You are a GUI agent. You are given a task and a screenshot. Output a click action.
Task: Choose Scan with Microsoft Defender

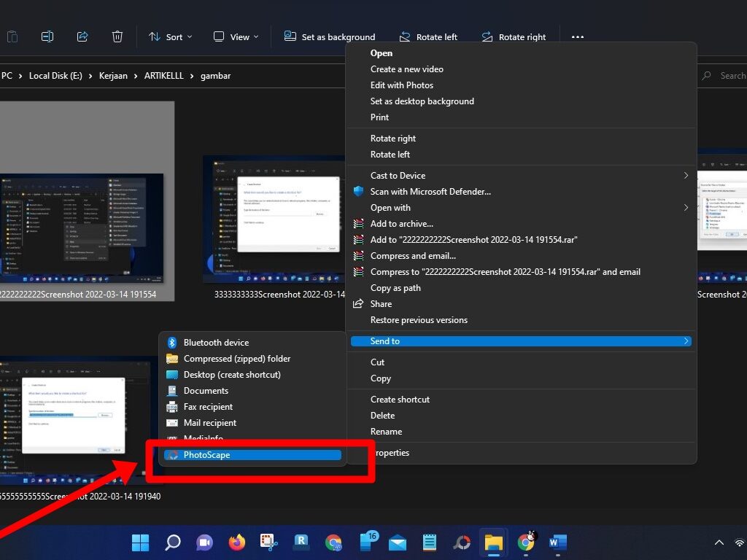click(430, 191)
